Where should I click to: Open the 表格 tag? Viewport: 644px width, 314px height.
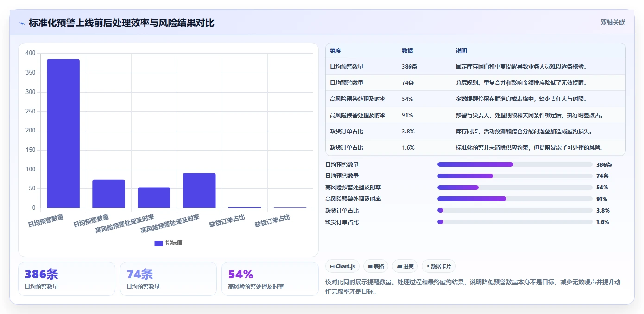tap(376, 266)
